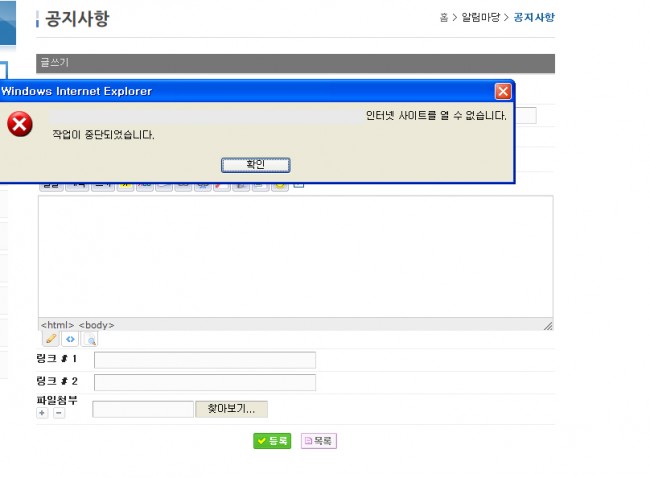650x478 pixels.
Task: Click the editor resize handle at bottom right corner
Action: click(x=548, y=326)
